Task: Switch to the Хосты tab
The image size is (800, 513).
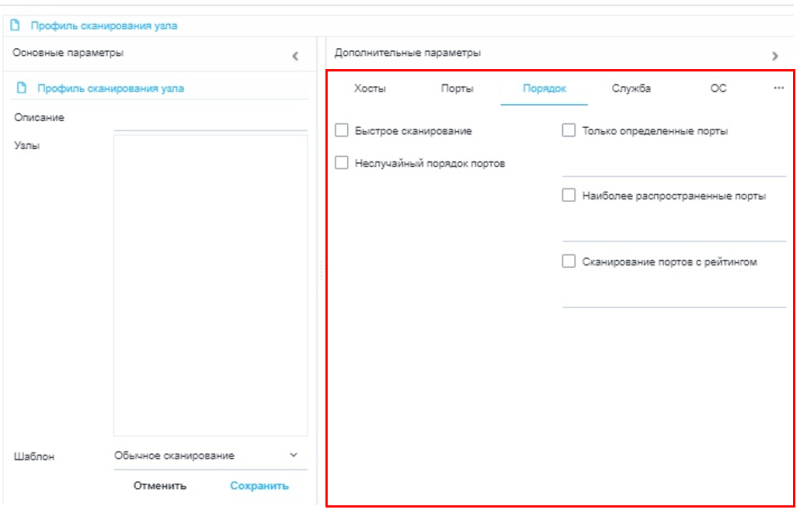Action: coord(370,89)
